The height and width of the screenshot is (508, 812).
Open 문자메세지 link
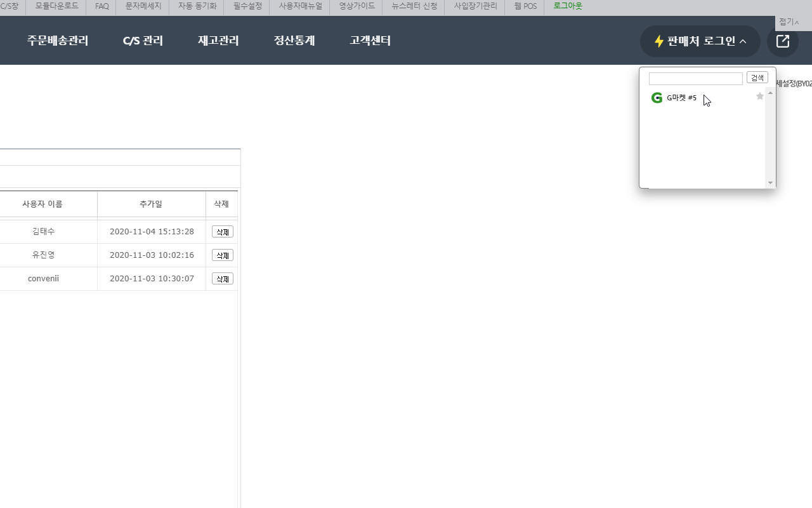click(143, 6)
